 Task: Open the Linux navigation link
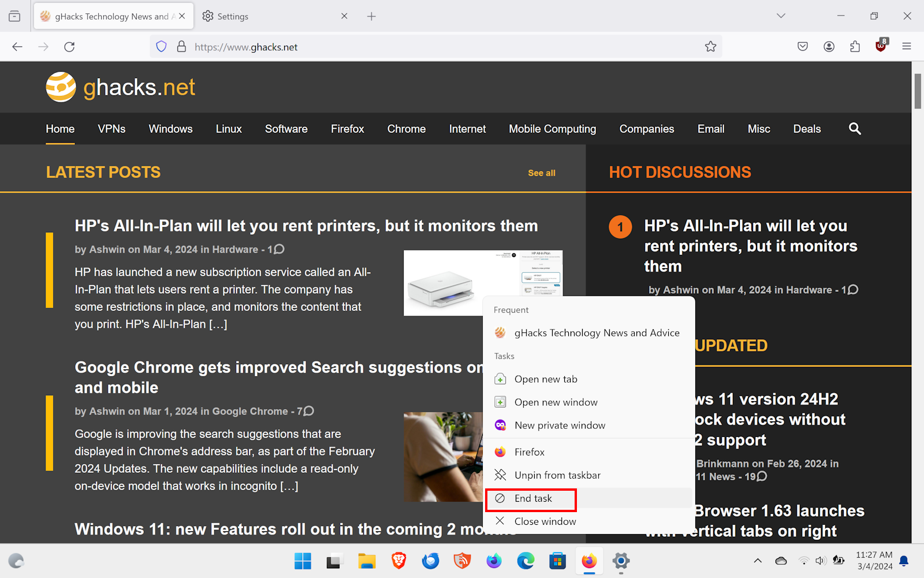point(229,129)
